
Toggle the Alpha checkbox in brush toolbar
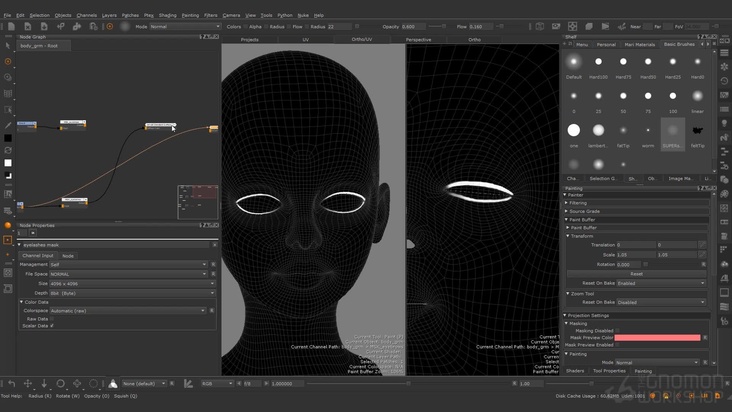(246, 27)
